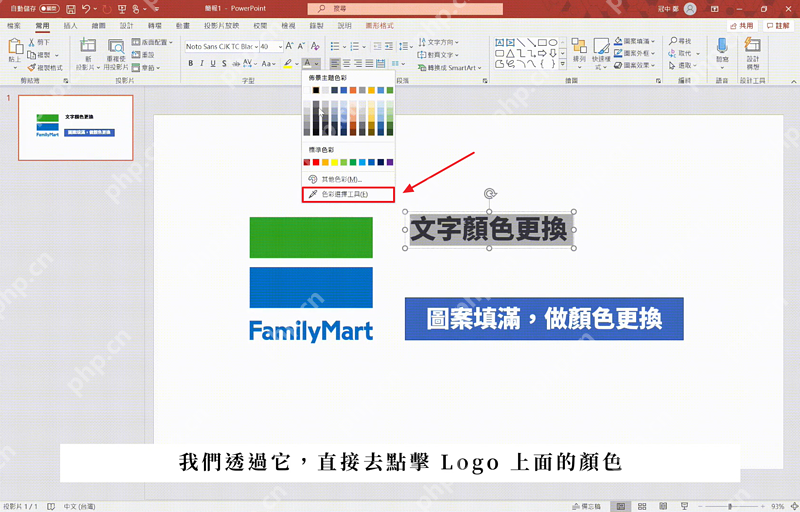Image resolution: width=800 pixels, height=512 pixels.
Task: Toggle Italic formatting
Action: pyautogui.click(x=202, y=64)
